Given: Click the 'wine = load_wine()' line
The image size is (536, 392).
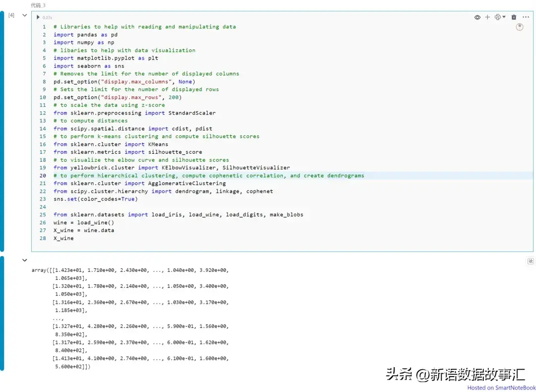Looking at the screenshot, I should tap(84, 222).
